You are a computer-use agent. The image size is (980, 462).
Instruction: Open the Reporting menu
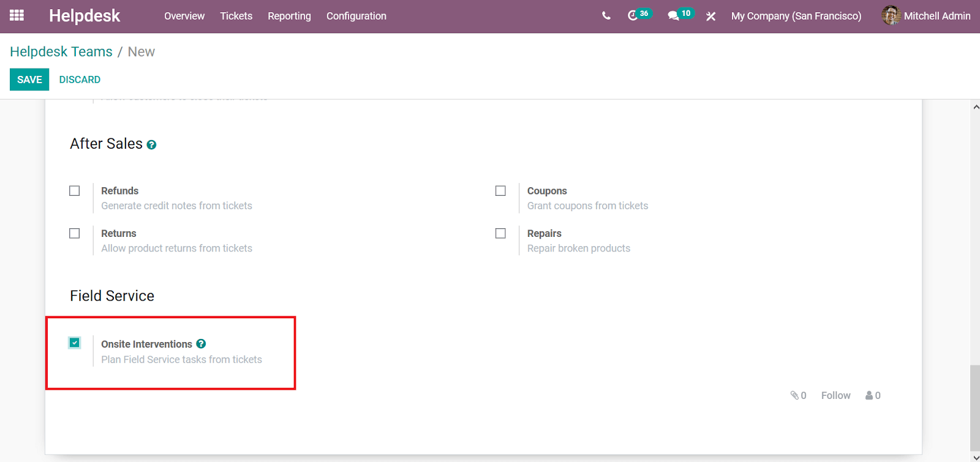(x=289, y=16)
